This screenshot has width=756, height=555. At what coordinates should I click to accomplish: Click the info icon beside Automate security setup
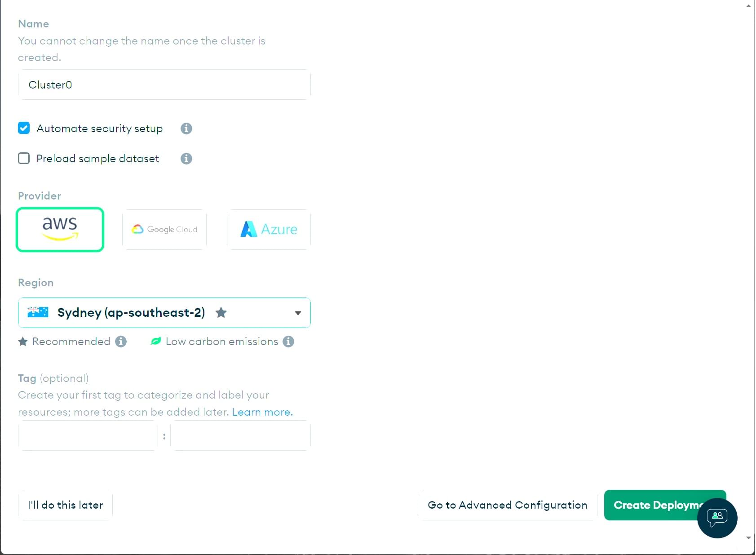point(186,129)
